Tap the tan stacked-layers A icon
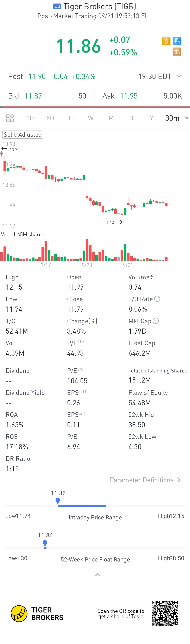Viewport: 190px width, 644px height. pyautogui.click(x=177, y=52)
